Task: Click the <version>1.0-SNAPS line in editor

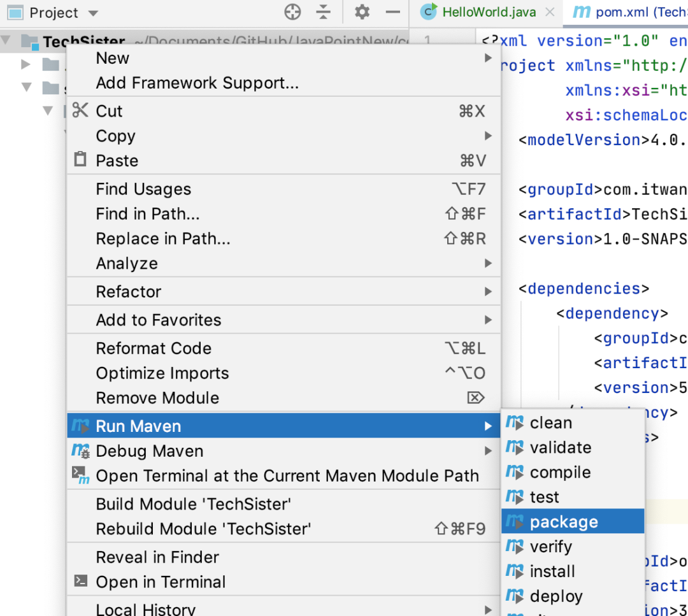Action: tap(603, 239)
